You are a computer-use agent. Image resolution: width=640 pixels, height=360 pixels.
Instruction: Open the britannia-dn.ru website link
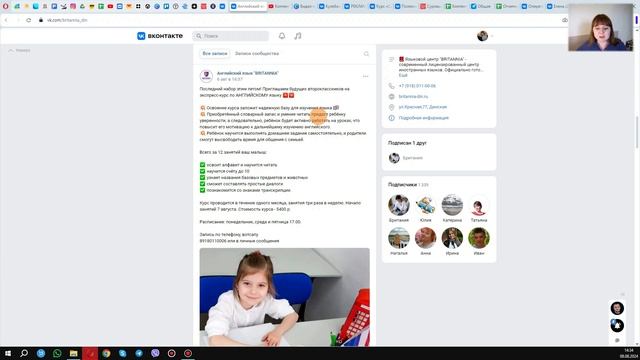[x=413, y=97]
